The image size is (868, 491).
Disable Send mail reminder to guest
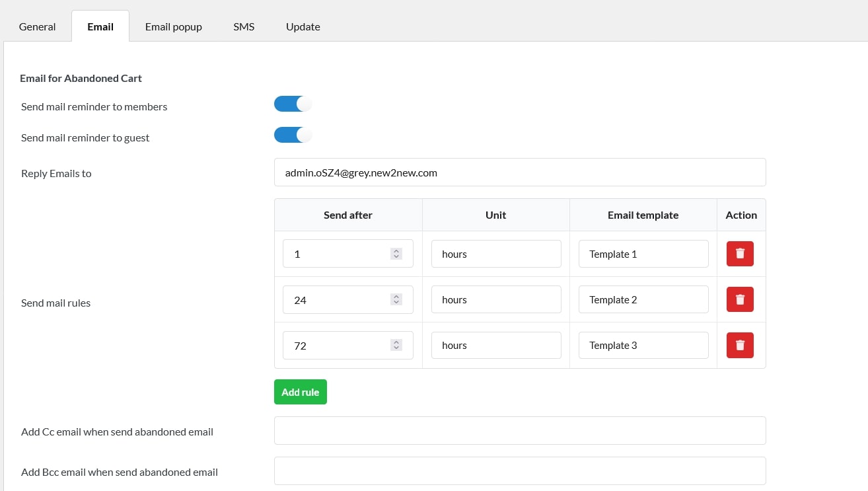pos(293,135)
